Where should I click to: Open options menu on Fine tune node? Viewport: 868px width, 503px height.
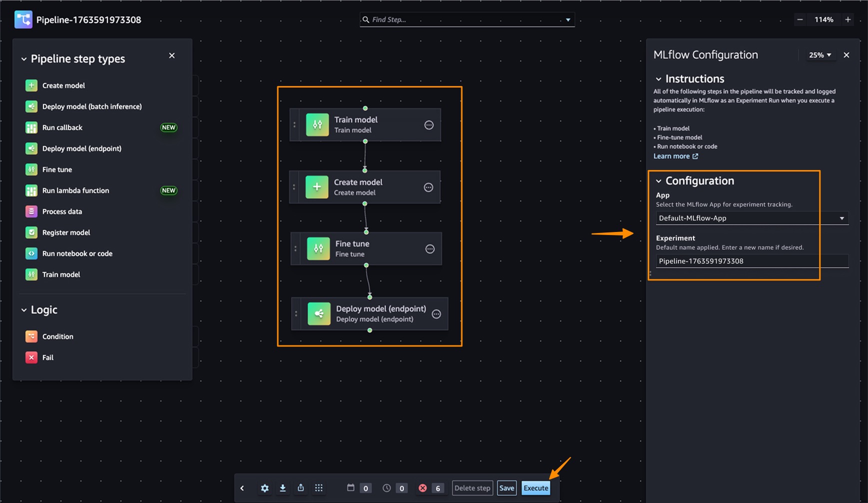click(430, 249)
